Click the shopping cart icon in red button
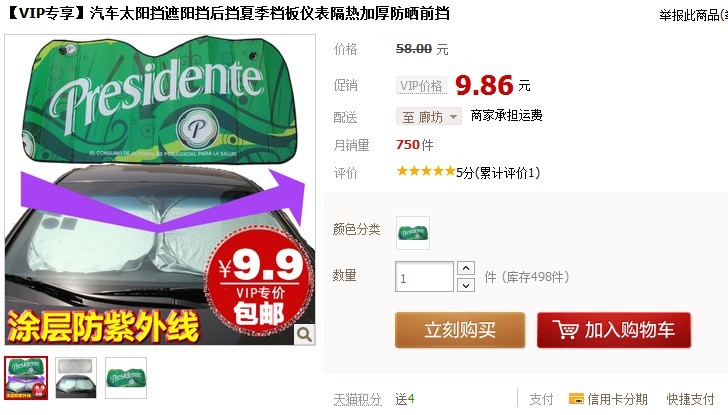The width and height of the screenshot is (728, 415). coord(565,330)
